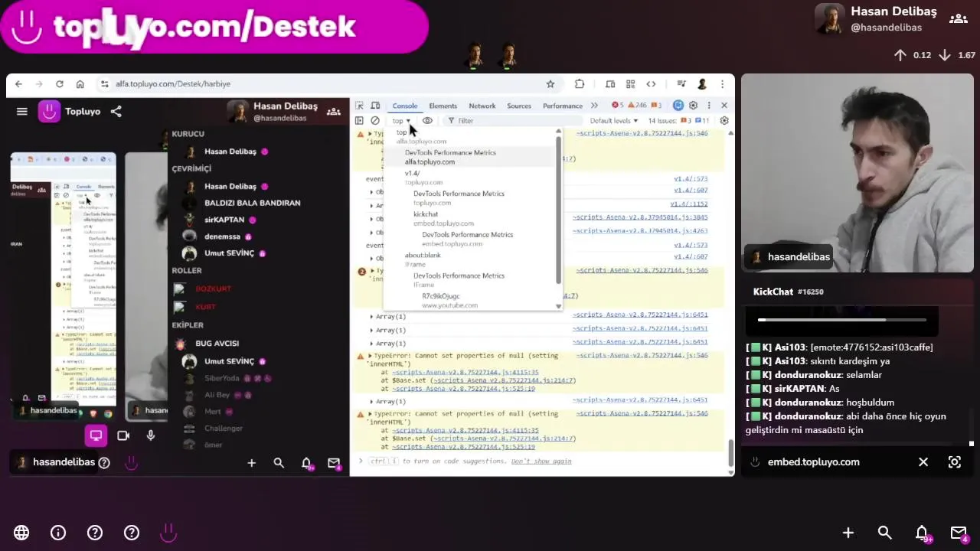Screen dimensions: 980x551
Task: Open messages envelope in inner page bottom bar
Action: (334, 463)
